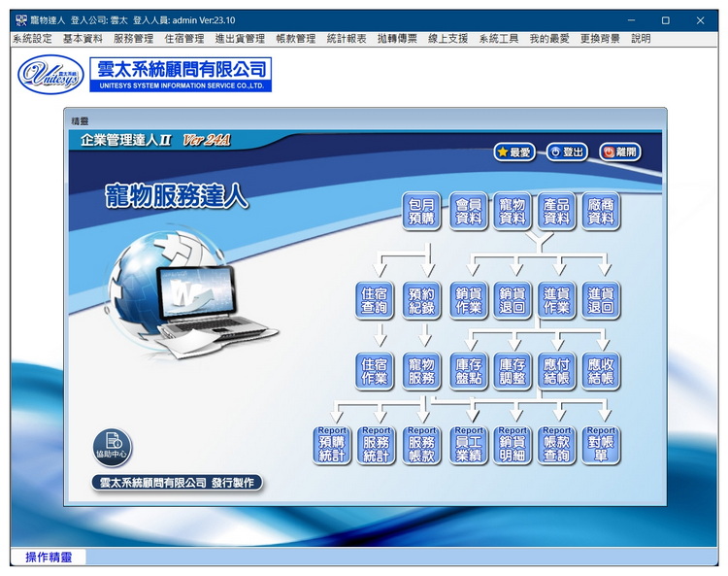Launch the 銷貨作業 sales tile
The height and width of the screenshot is (576, 728).
point(469,300)
